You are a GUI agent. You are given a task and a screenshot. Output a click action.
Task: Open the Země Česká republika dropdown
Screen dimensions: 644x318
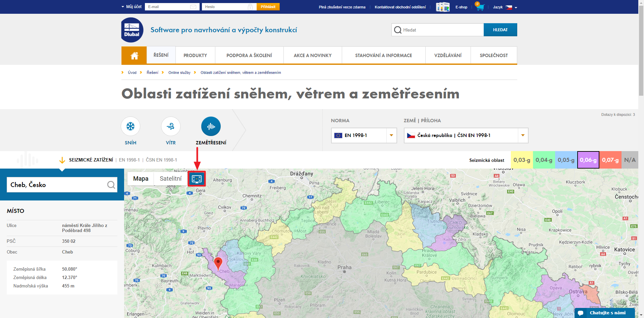523,135
